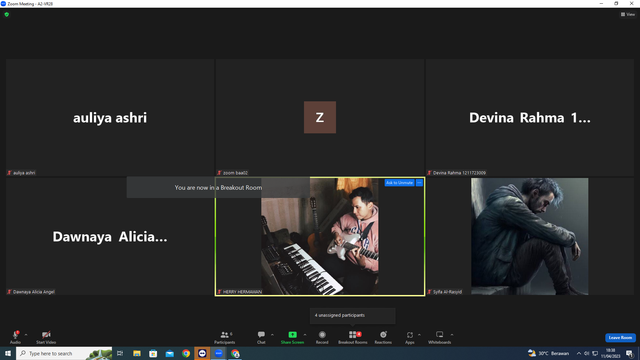Viewport: 640px width, 360px height.
Task: Click 'You are now in a Breakout Room' notice
Action: point(218,188)
